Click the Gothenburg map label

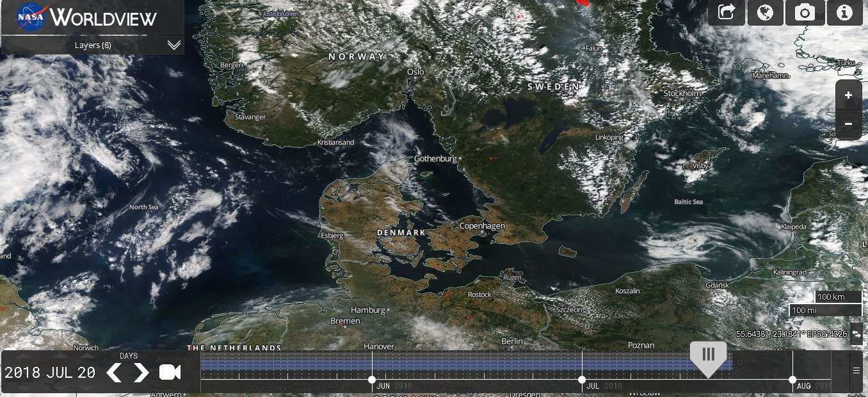click(435, 158)
